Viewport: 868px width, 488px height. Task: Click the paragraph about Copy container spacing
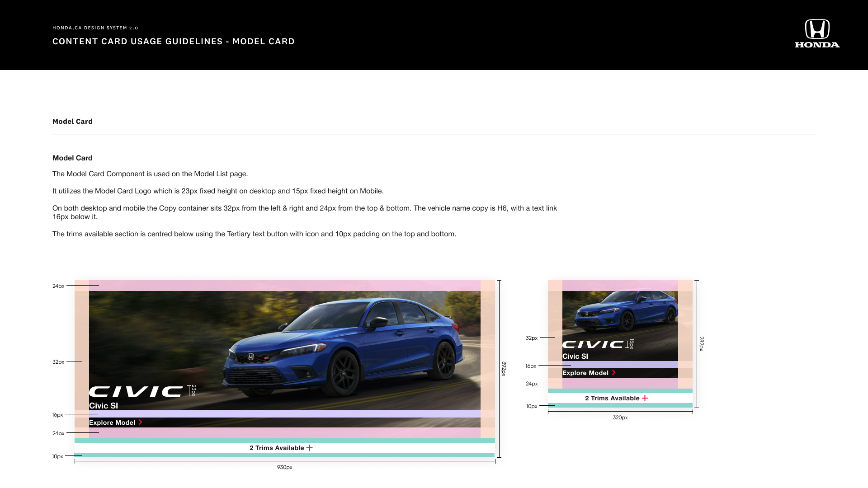click(x=305, y=212)
